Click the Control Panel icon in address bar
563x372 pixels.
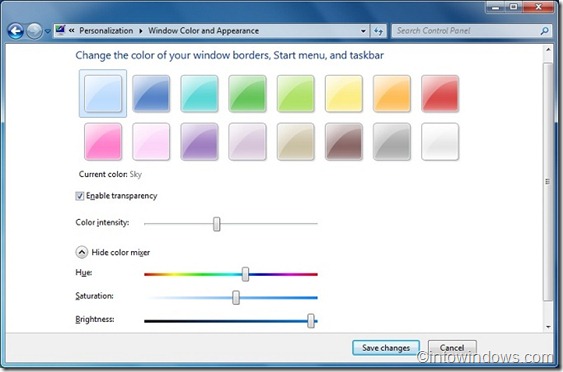(60, 30)
